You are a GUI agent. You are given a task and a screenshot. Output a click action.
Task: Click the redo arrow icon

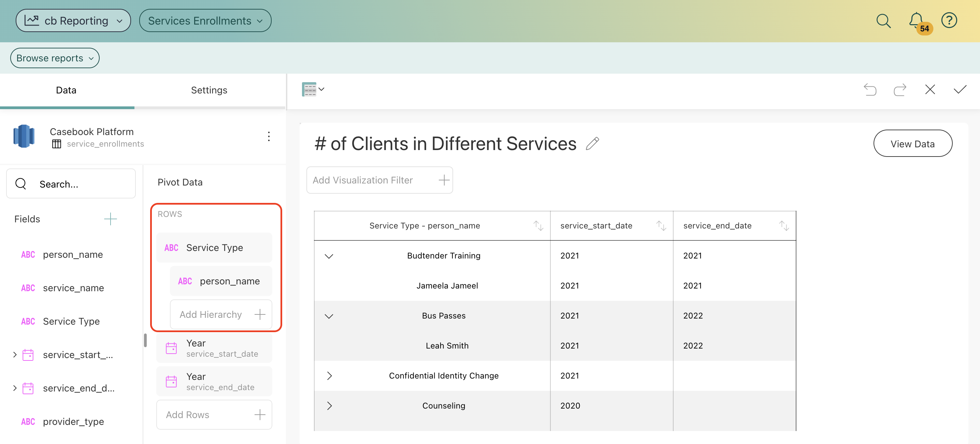click(900, 90)
